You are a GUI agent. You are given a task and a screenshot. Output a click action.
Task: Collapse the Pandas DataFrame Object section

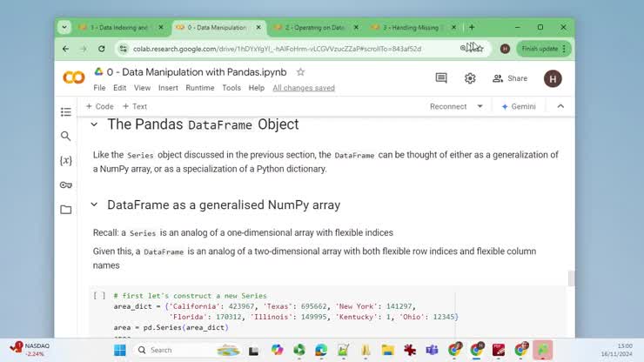tap(94, 124)
